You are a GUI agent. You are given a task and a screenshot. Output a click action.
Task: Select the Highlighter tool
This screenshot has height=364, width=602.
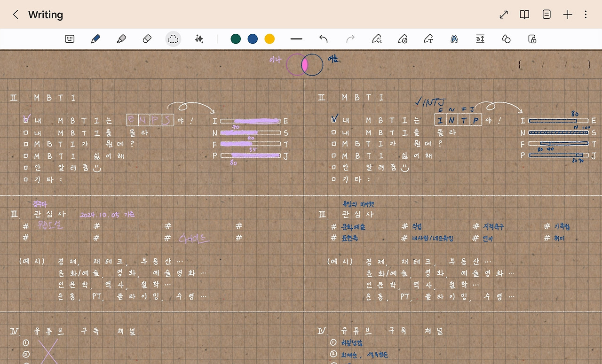click(x=121, y=39)
